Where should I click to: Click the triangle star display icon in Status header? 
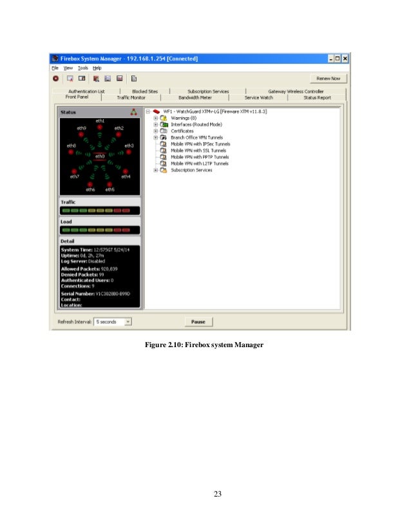point(134,112)
